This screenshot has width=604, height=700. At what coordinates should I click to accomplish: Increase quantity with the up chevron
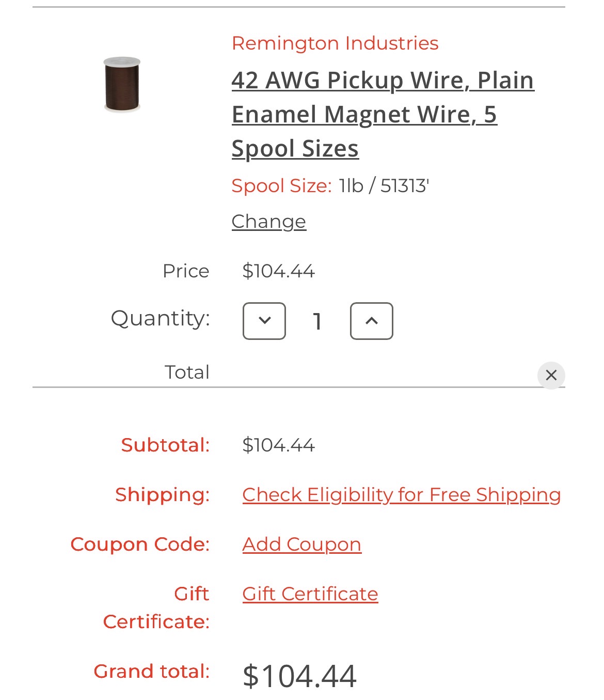(372, 321)
